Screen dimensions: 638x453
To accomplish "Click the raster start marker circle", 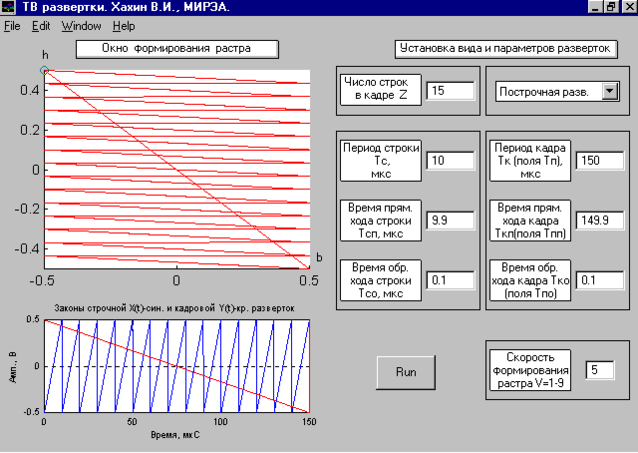I will click(45, 70).
